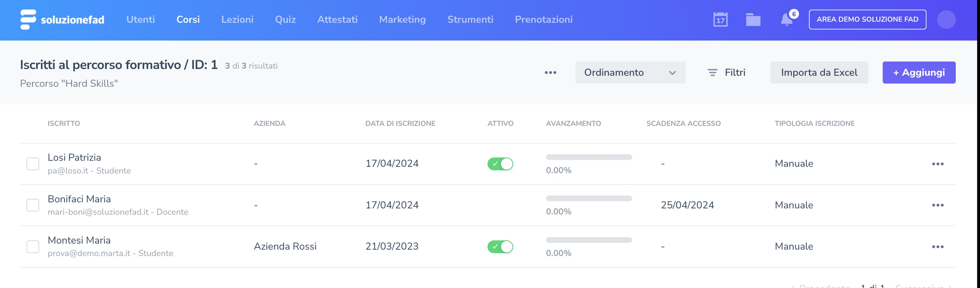This screenshot has height=288, width=980.
Task: Open the more options menu beside Ordinamento
Action: pyautogui.click(x=550, y=73)
